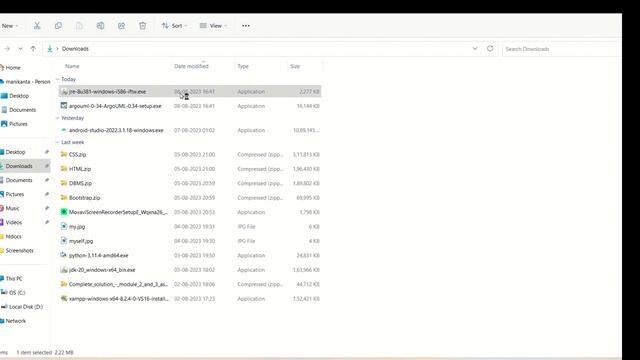Click the forward navigation arrow
Screen dimensions: 640x360
7,49
